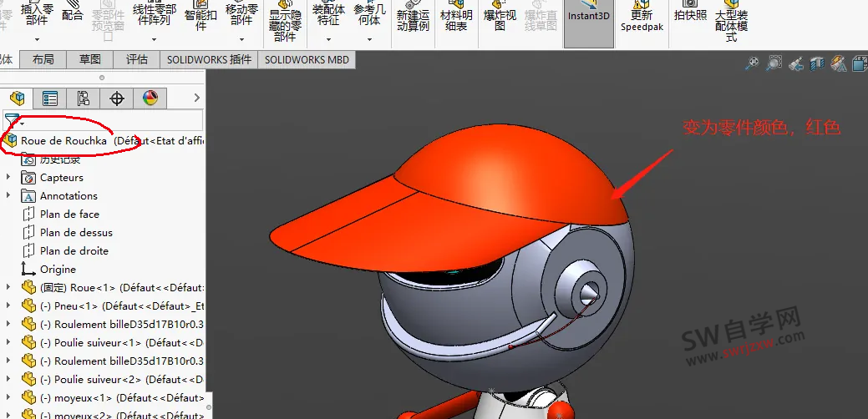Viewport: 868px width, 419px height.
Task: Click the Mate (配合) tool
Action: point(73,13)
